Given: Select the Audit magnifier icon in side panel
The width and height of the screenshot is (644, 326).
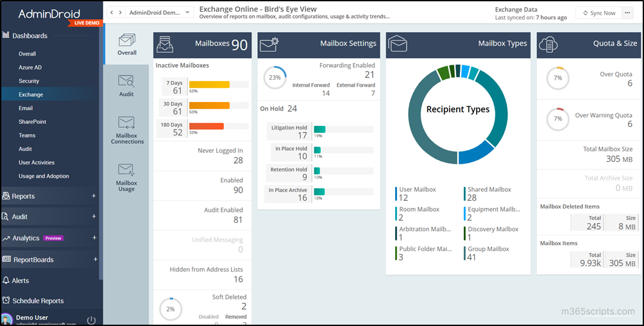Looking at the screenshot, I should (x=126, y=81).
